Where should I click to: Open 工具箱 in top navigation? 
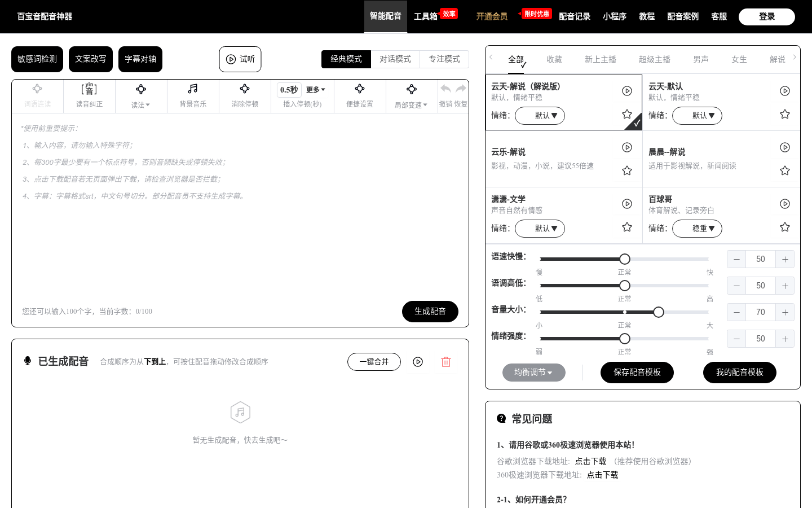coord(426,16)
